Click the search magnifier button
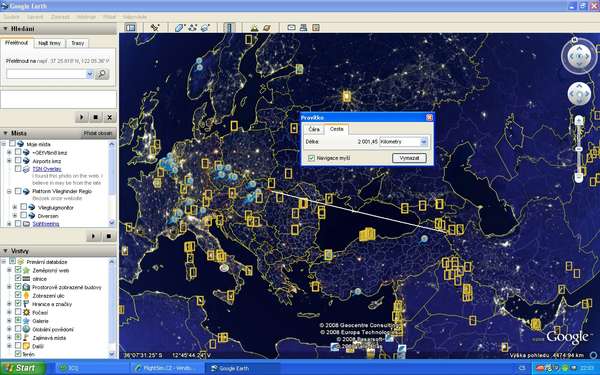Image resolution: width=600 pixels, height=375 pixels. click(x=102, y=74)
